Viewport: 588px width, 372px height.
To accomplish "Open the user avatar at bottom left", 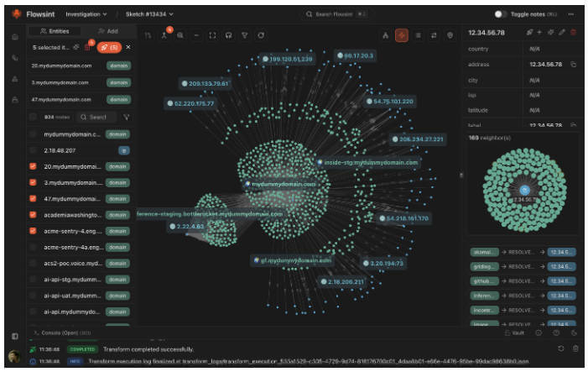I will pos(14,355).
